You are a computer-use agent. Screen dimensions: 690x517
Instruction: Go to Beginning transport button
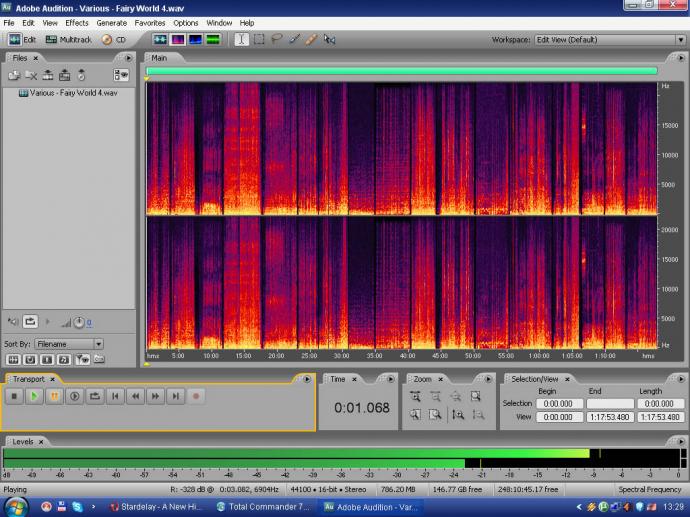pos(115,396)
